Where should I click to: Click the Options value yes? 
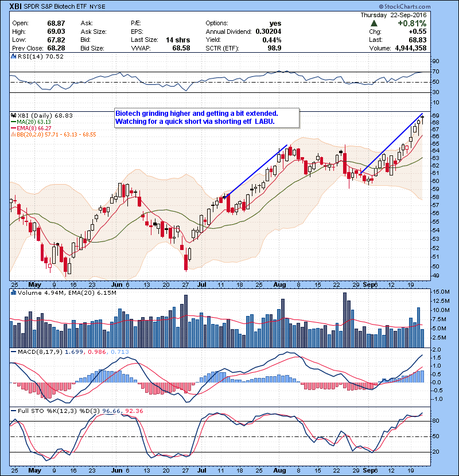[275, 24]
